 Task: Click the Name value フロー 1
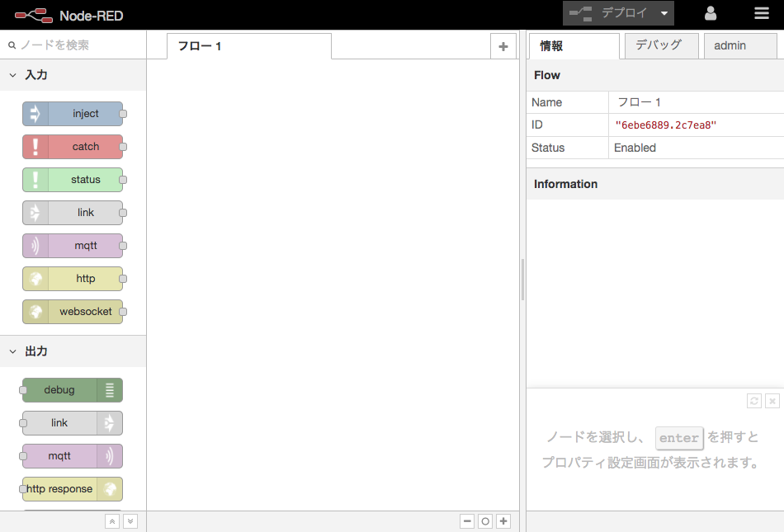pos(640,102)
